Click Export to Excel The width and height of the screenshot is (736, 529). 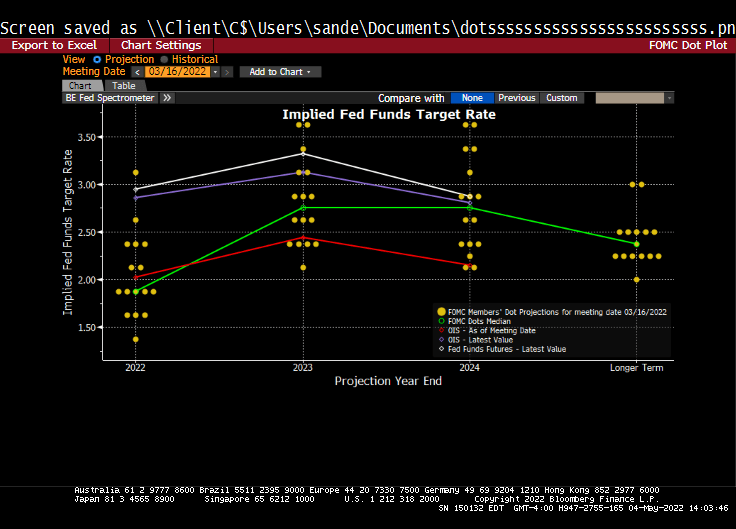pos(54,45)
